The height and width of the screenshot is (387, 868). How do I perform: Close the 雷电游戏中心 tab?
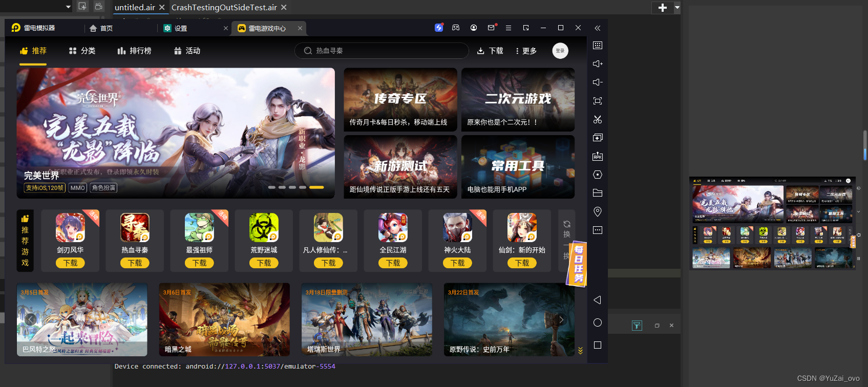(300, 28)
